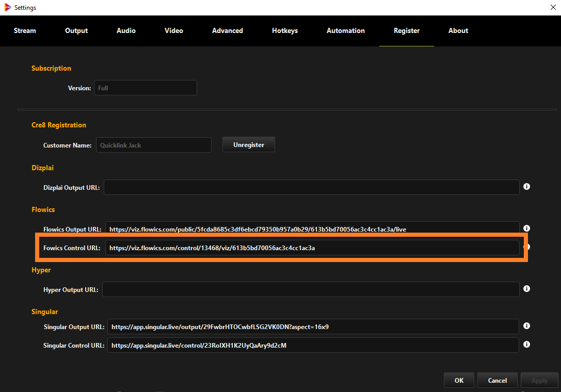This screenshot has width=561, height=392.
Task: Click the 'Singular Output URL:' label
Action: [74, 327]
